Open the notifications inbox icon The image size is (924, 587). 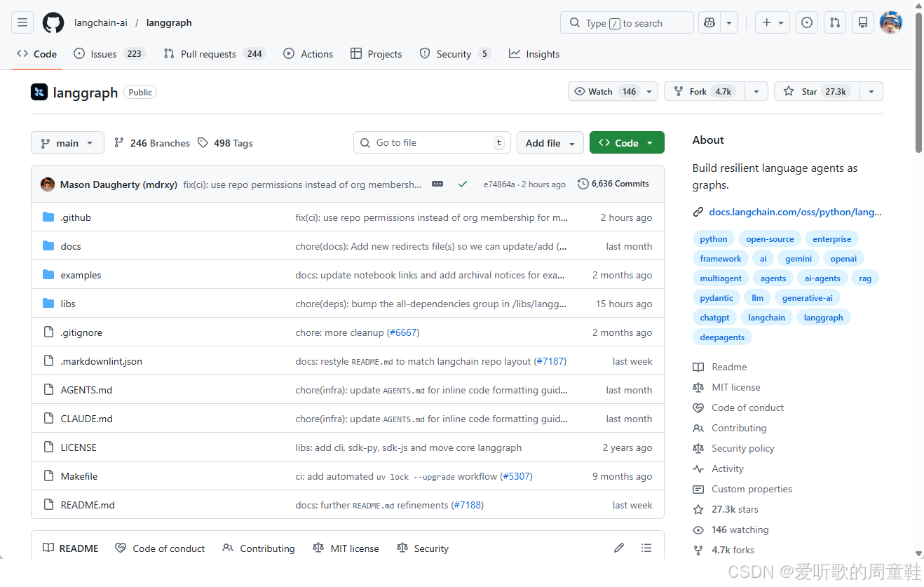pyautogui.click(x=863, y=22)
